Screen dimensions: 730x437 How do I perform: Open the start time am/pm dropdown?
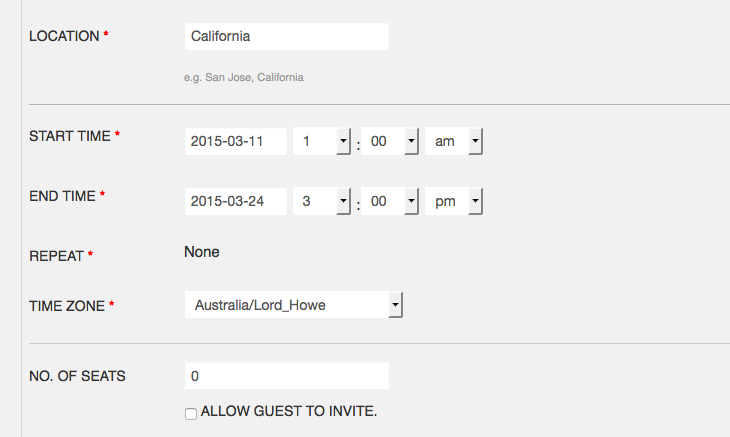[x=454, y=142]
